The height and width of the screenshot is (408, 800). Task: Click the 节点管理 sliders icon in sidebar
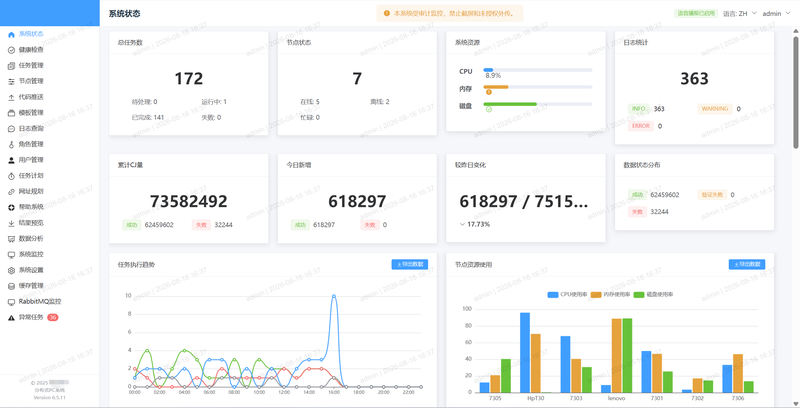(11, 82)
